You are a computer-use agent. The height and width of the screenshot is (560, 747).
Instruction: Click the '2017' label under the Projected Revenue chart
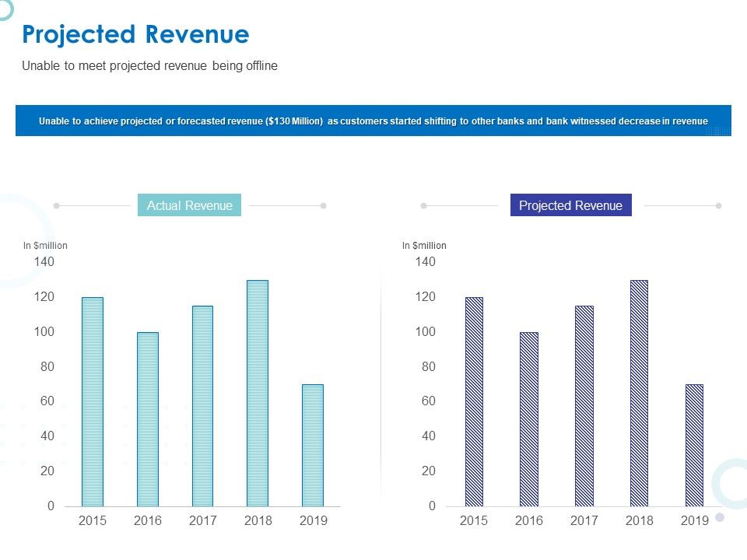584,520
